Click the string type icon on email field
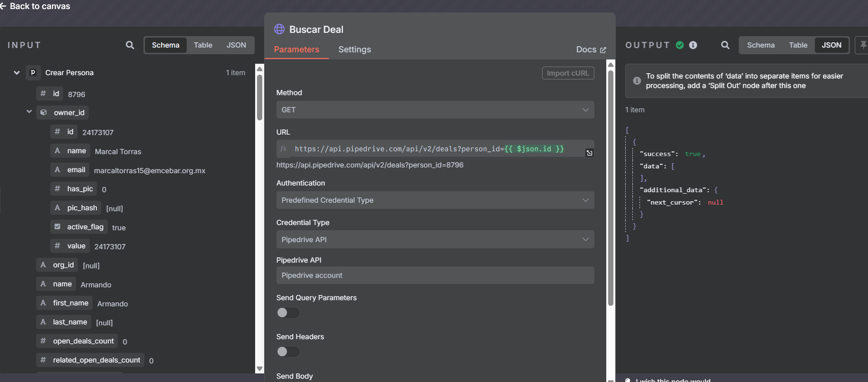 (x=57, y=170)
